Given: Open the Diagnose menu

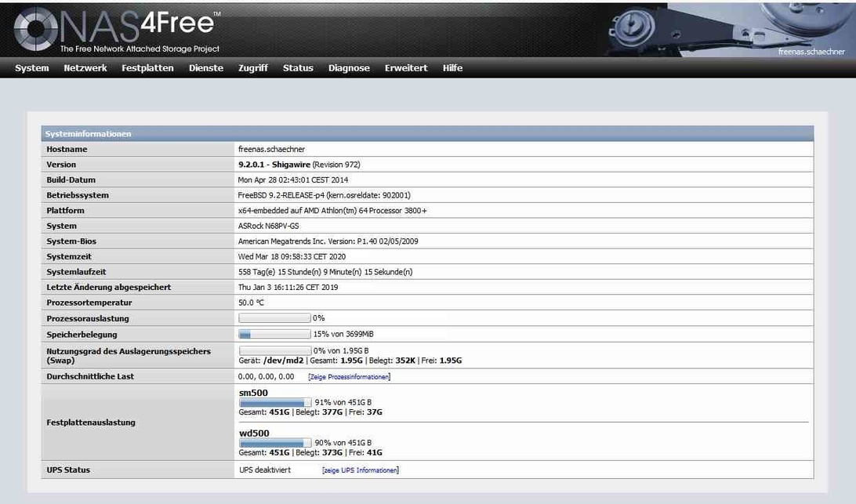Looking at the screenshot, I should pos(349,68).
